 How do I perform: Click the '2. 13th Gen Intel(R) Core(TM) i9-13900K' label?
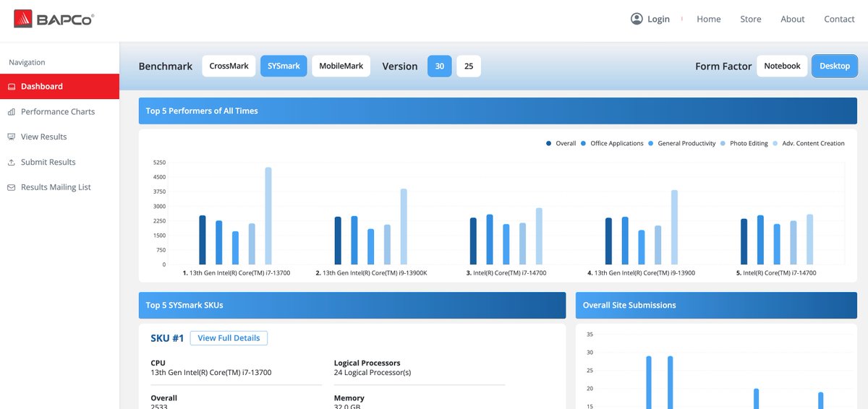point(371,273)
